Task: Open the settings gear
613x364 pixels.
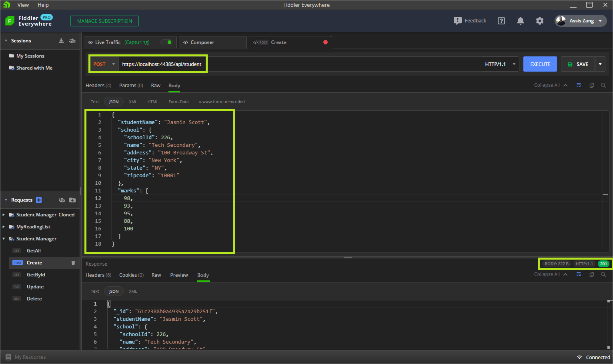Action: tap(540, 21)
